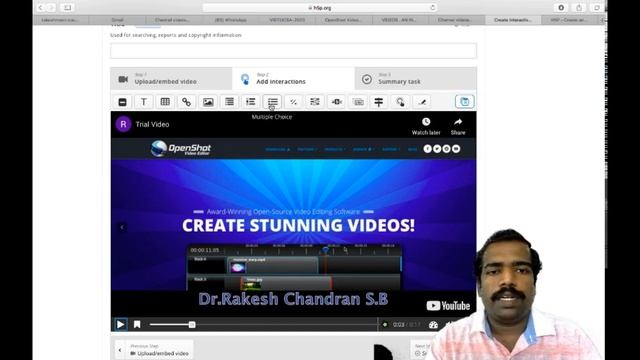Select the Navigation Hotspot tool
This screenshot has height=360, width=640.
pyautogui.click(x=400, y=102)
